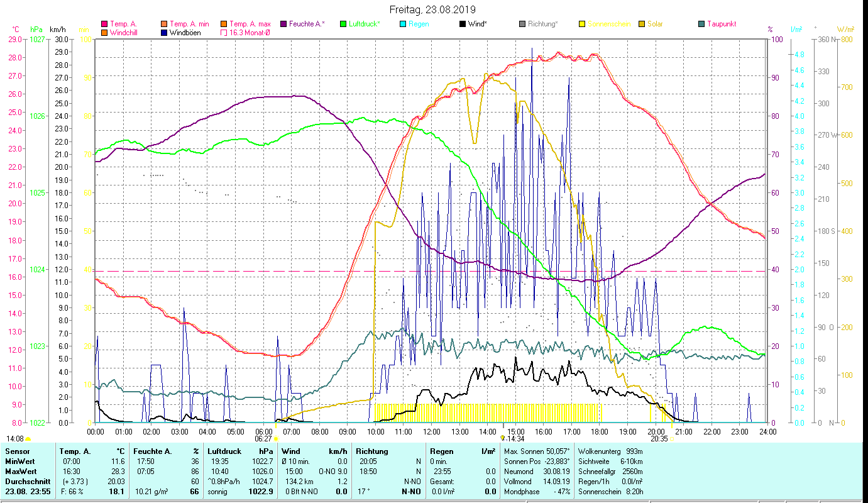Click the 14:08 label at bottom left

[x=15, y=439]
